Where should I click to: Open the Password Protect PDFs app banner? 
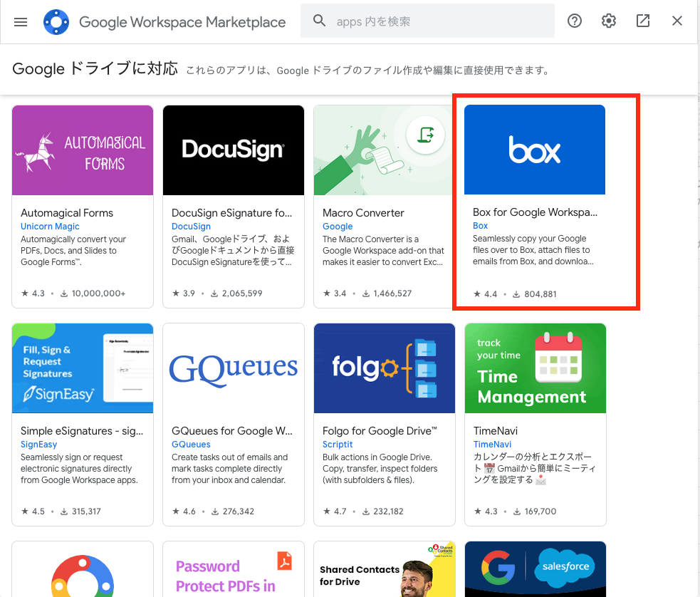234,569
